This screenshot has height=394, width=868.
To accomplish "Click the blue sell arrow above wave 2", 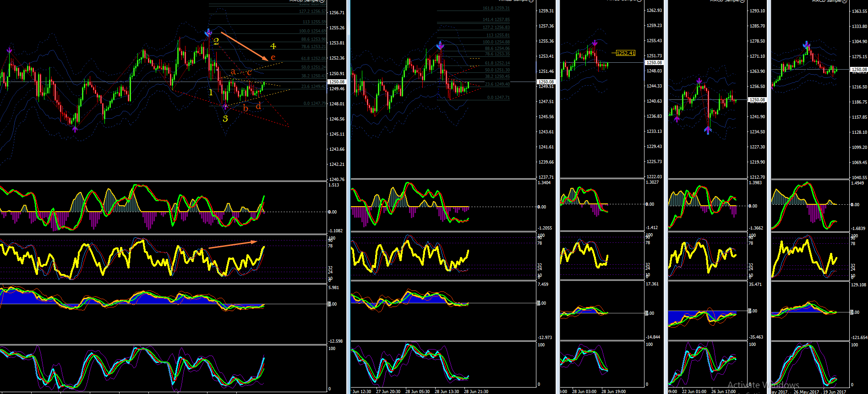I will 209,33.
